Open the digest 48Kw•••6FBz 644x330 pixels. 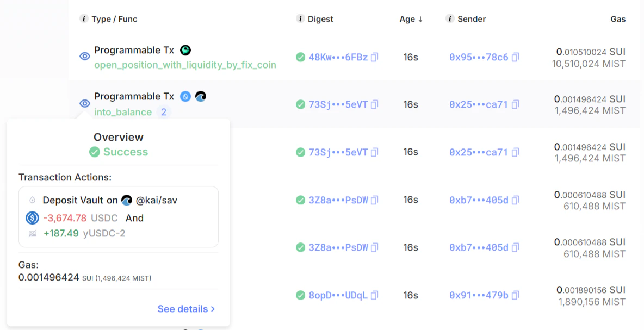338,57
